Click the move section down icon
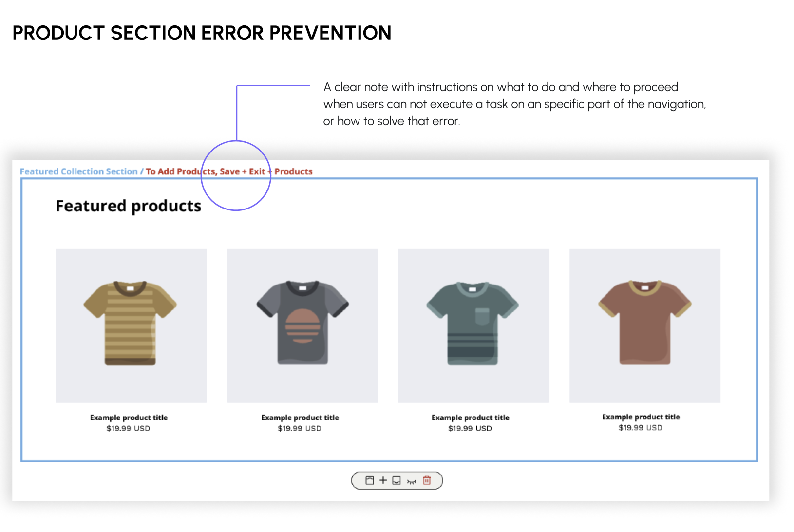 (x=397, y=480)
